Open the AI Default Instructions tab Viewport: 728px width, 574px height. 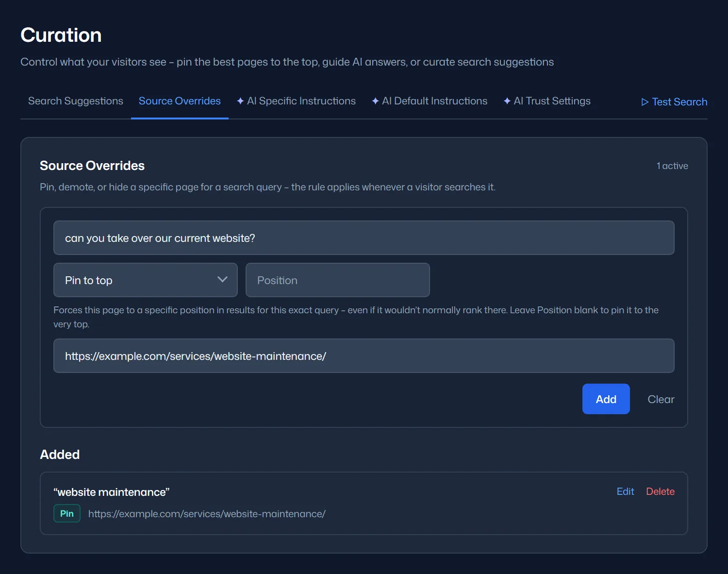(x=430, y=101)
